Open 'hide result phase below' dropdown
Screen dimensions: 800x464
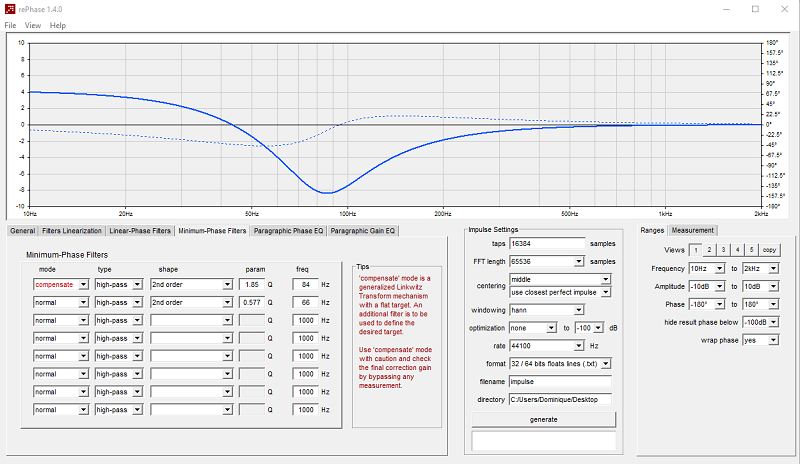[761, 322]
